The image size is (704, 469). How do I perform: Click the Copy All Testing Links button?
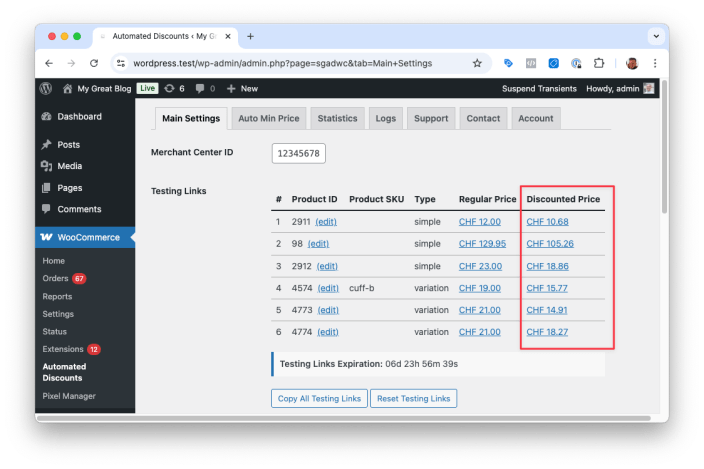click(x=318, y=399)
